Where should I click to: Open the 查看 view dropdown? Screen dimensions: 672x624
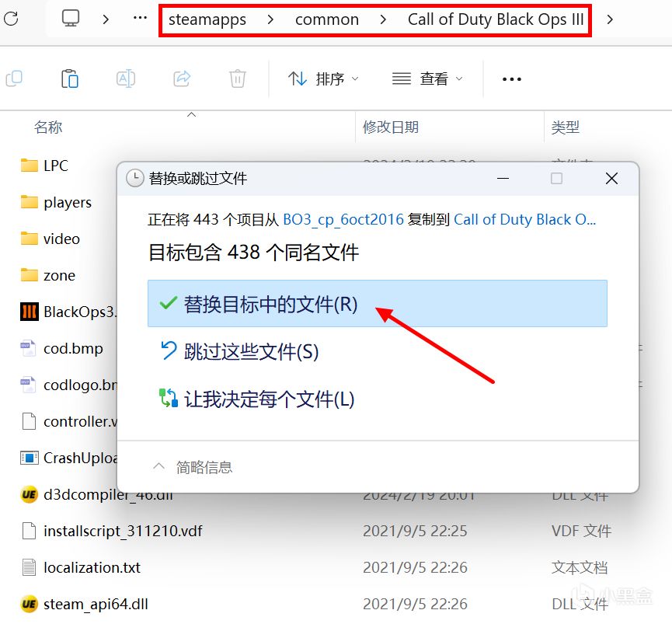[428, 78]
